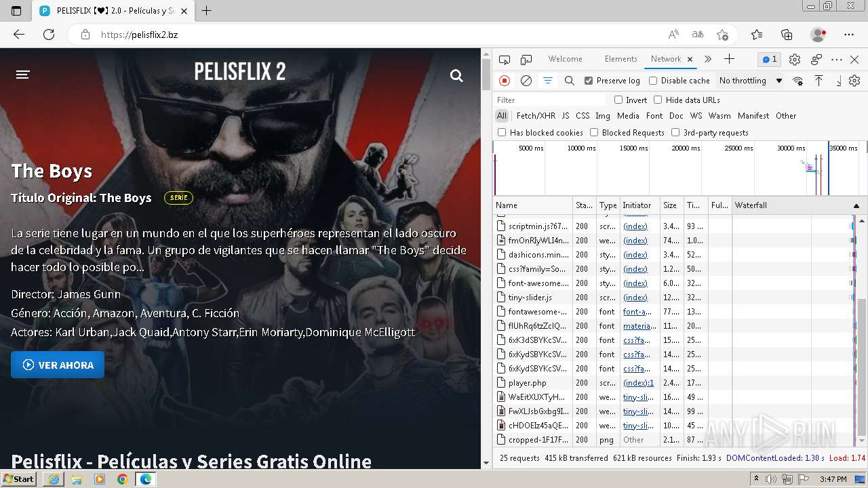Open DevTools settings gear
This screenshot has height=488, width=868.
(x=795, y=60)
